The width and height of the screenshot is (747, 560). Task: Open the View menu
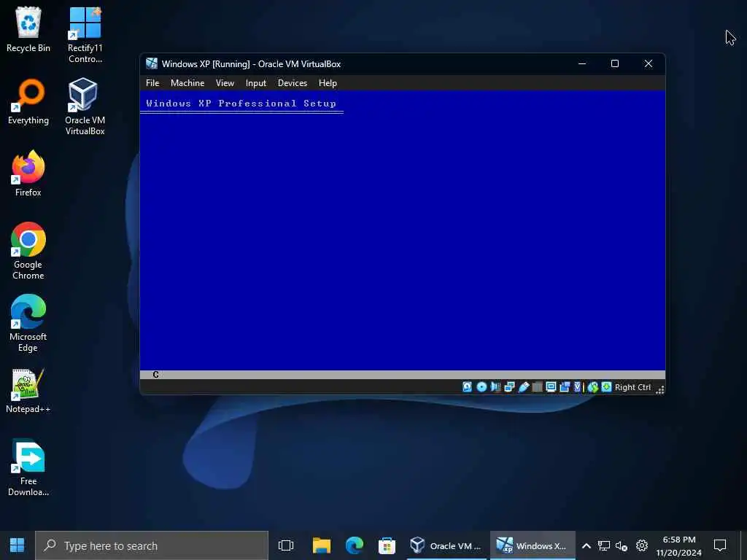click(225, 83)
